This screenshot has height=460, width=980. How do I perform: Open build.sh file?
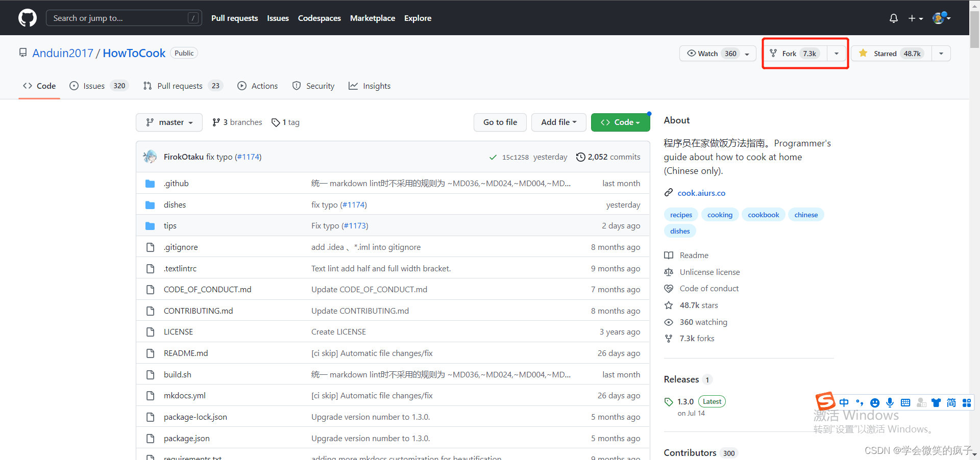[177, 374]
